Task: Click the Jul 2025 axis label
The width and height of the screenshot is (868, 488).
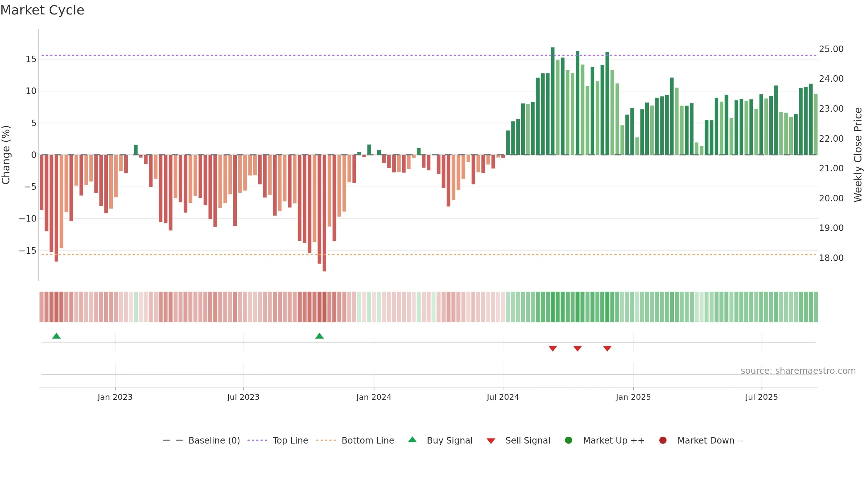Action: pos(762,397)
